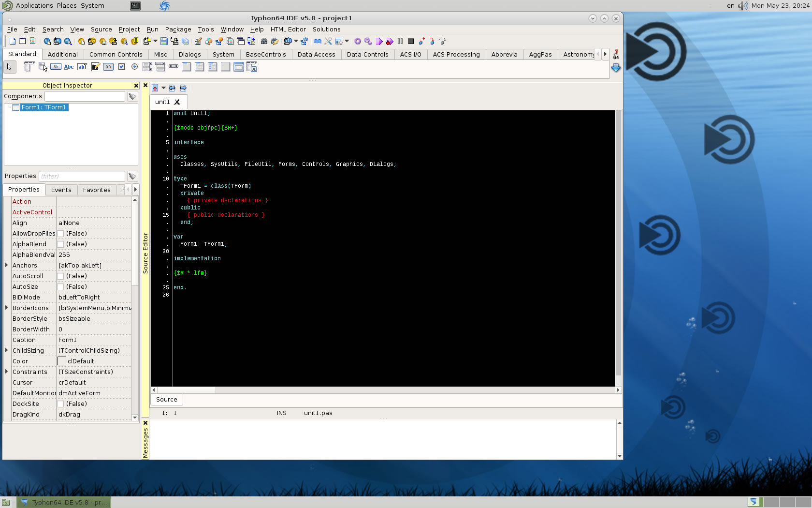Toggle the AllowDropFiles checkbox
The image size is (812, 508).
60,234
